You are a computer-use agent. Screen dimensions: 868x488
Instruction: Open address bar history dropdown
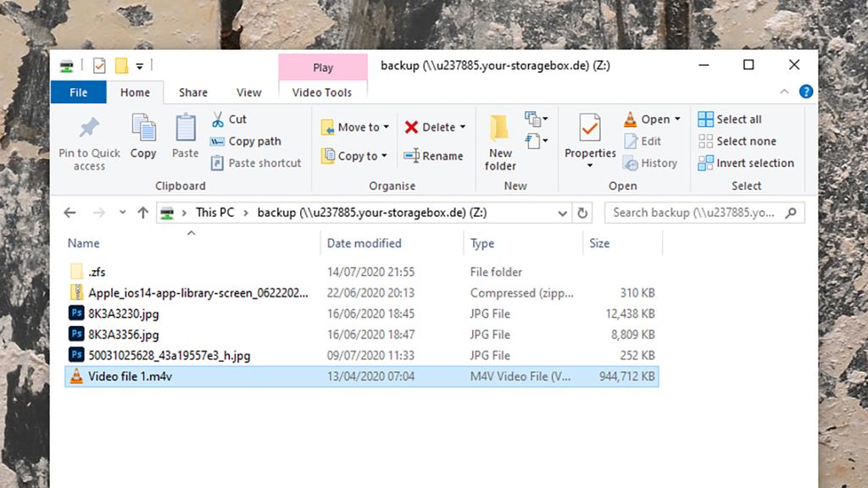(x=563, y=213)
